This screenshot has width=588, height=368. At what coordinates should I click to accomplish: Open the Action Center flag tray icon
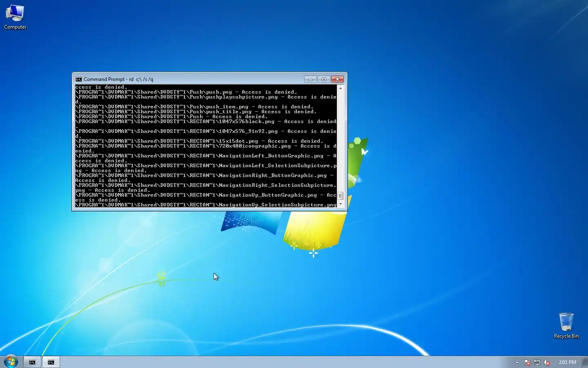527,362
